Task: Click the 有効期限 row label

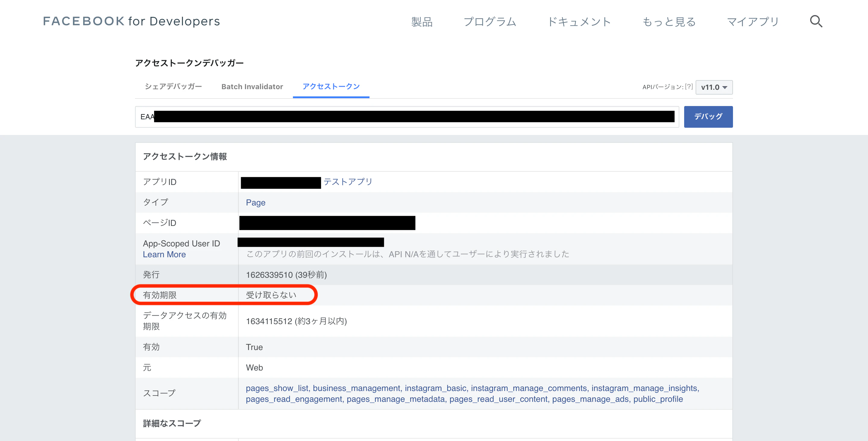Action: point(160,295)
